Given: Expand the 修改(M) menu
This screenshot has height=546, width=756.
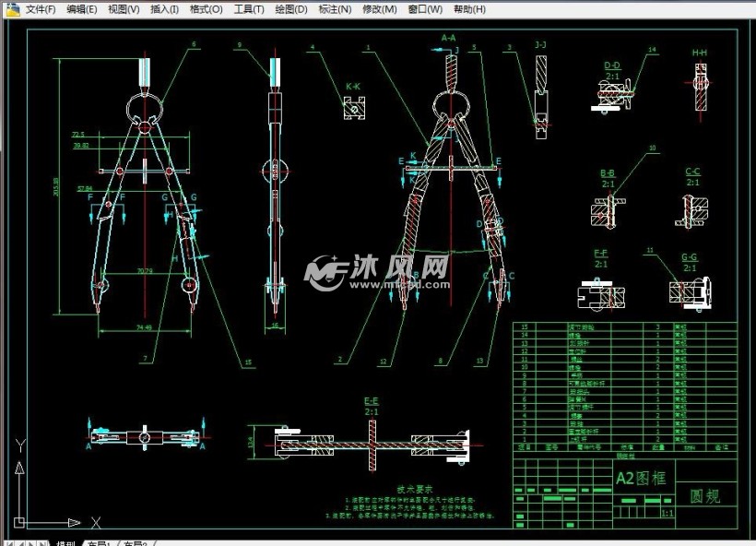Looking at the screenshot, I should point(379,9).
